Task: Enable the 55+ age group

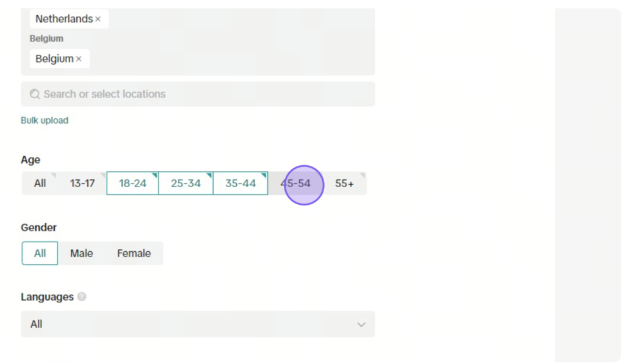Action: (x=344, y=183)
